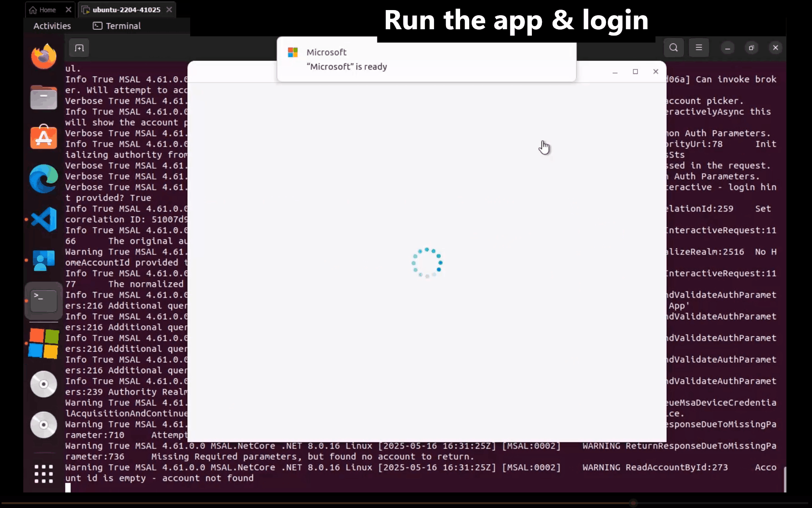Close the ubuntu-2204-41025 tab
Screen dimensions: 812x508
(169, 9)
